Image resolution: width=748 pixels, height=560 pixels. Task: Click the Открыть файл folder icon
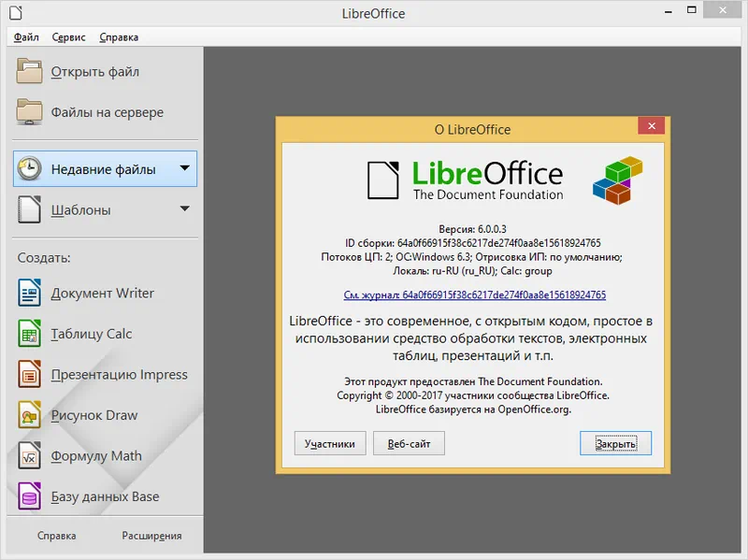click(29, 71)
